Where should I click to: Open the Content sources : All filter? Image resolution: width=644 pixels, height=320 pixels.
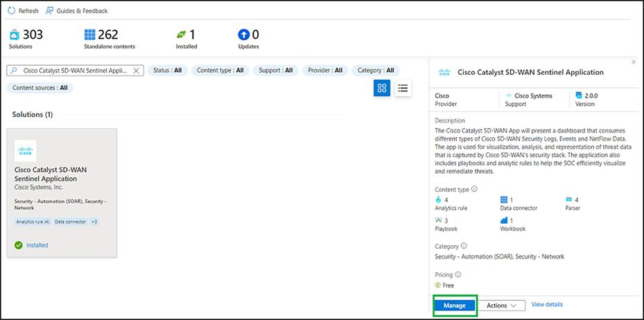tap(40, 88)
